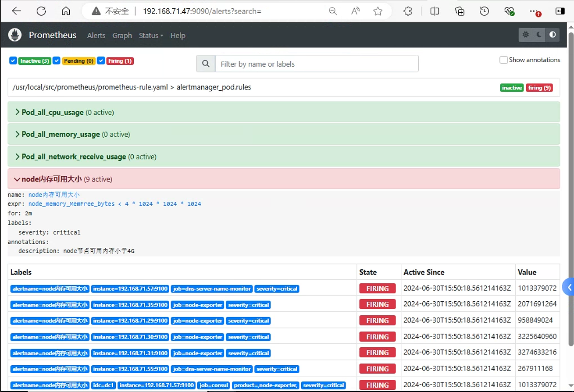Open the Status dropdown menu

pos(151,36)
